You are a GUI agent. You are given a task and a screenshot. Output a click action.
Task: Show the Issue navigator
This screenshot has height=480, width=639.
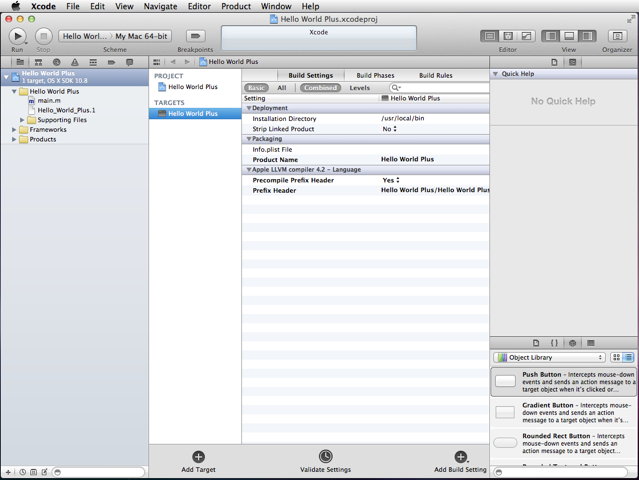coord(75,62)
